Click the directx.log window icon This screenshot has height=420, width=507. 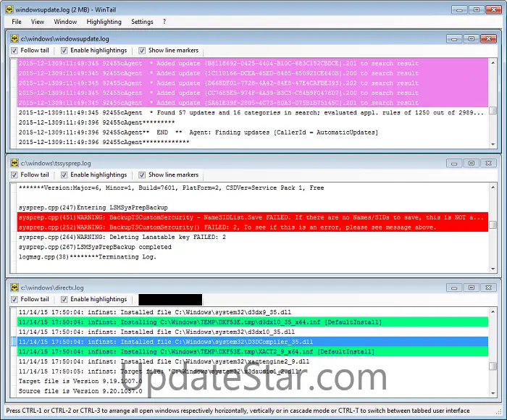click(14, 287)
